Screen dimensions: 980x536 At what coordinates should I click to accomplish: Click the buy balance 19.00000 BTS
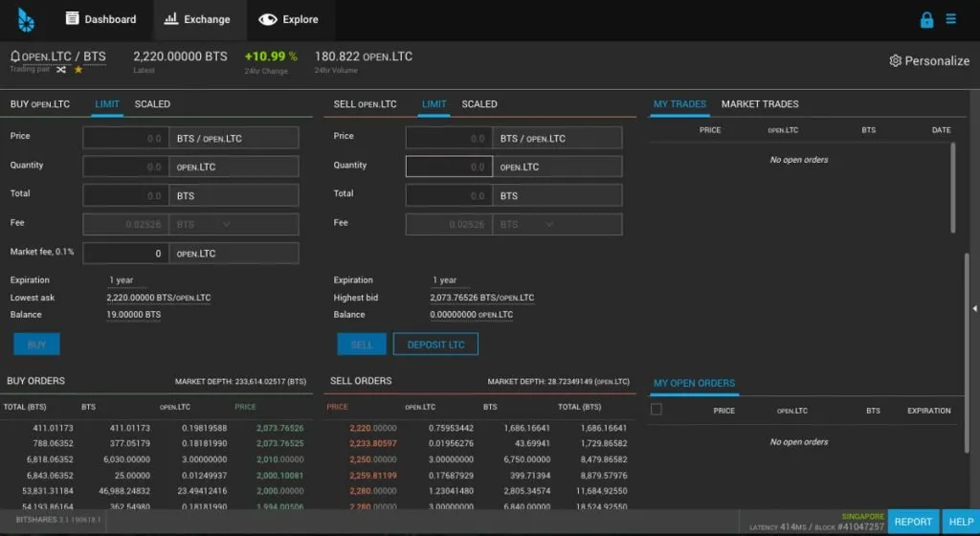(134, 315)
